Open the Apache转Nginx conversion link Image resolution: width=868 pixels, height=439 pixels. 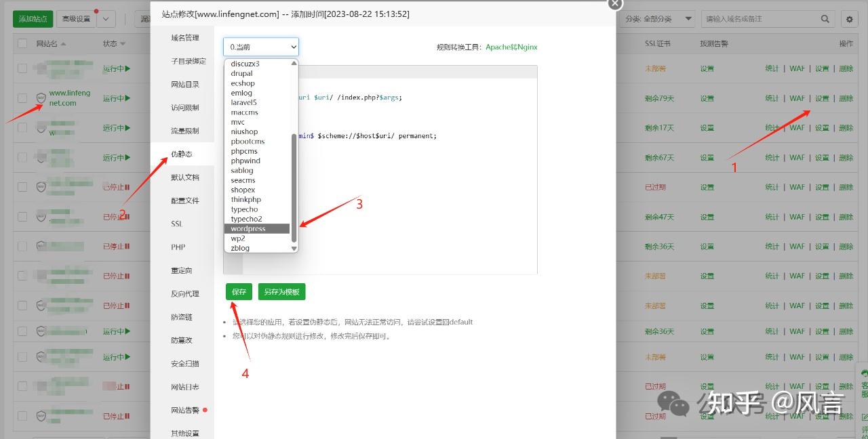tap(511, 47)
